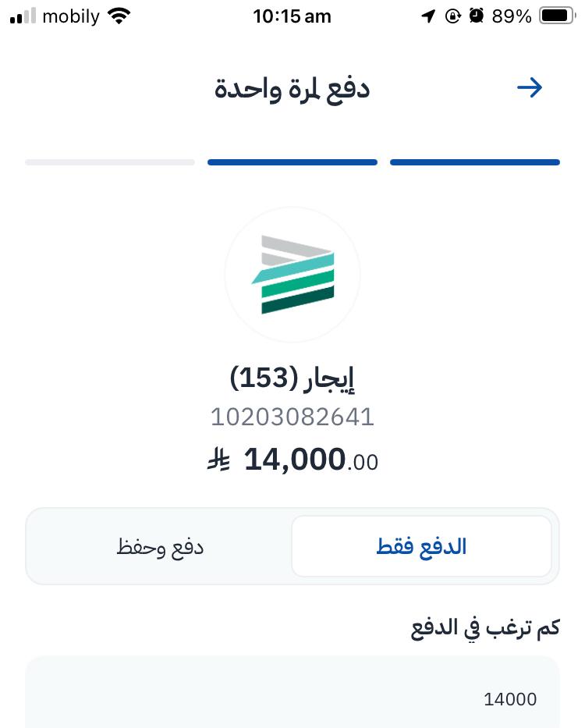Tap the Wi-Fi status icon

119,16
